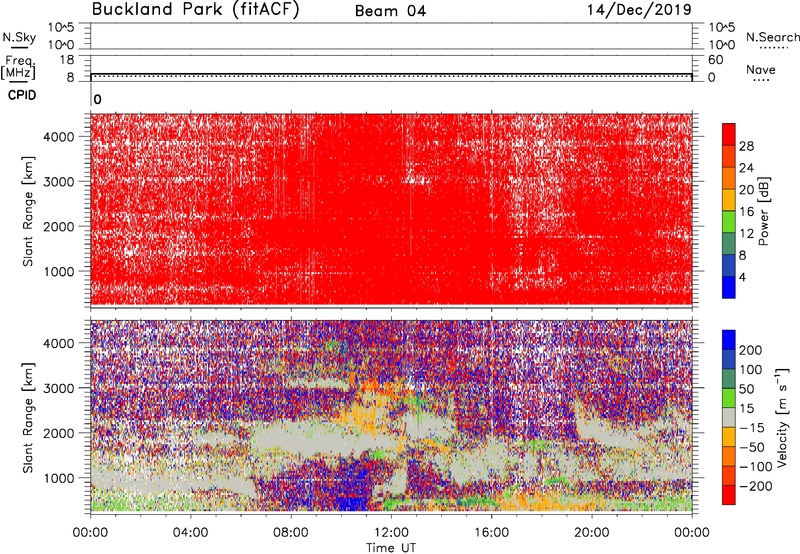Click the velocity colorbar label '100'

(751, 370)
